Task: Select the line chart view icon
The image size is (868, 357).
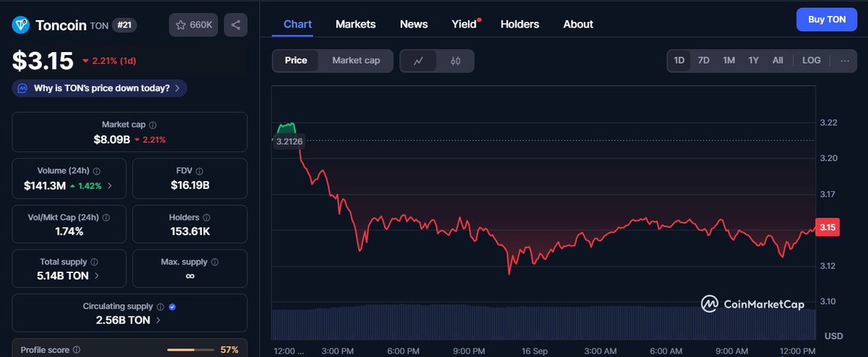Action: click(x=418, y=61)
